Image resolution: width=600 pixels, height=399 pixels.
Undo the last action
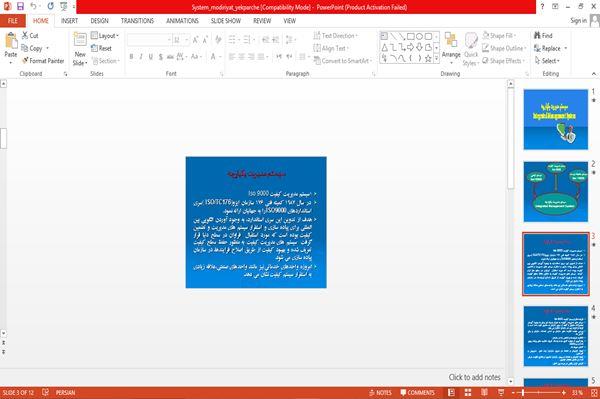point(34,6)
